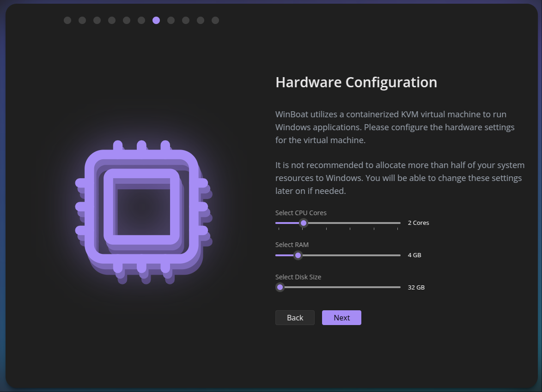The height and width of the screenshot is (392, 542).
Task: Click the RAM slider handle
Action: pyautogui.click(x=298, y=255)
